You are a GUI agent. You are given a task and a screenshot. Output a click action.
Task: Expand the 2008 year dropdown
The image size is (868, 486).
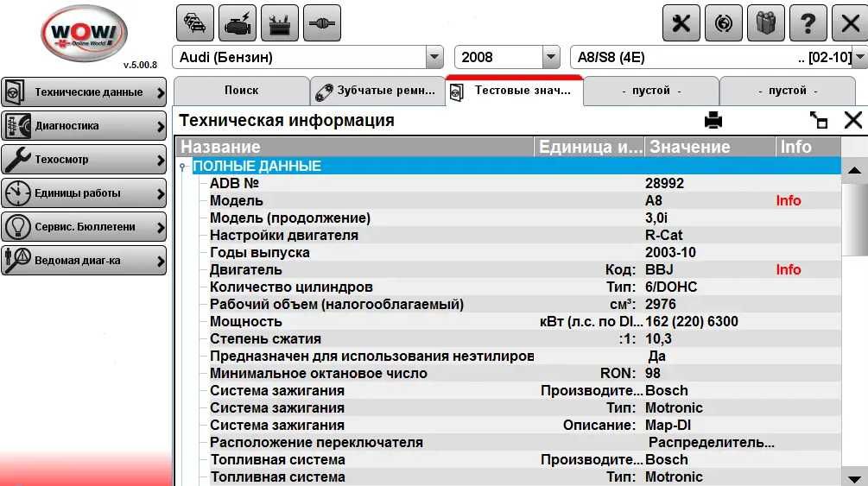551,57
